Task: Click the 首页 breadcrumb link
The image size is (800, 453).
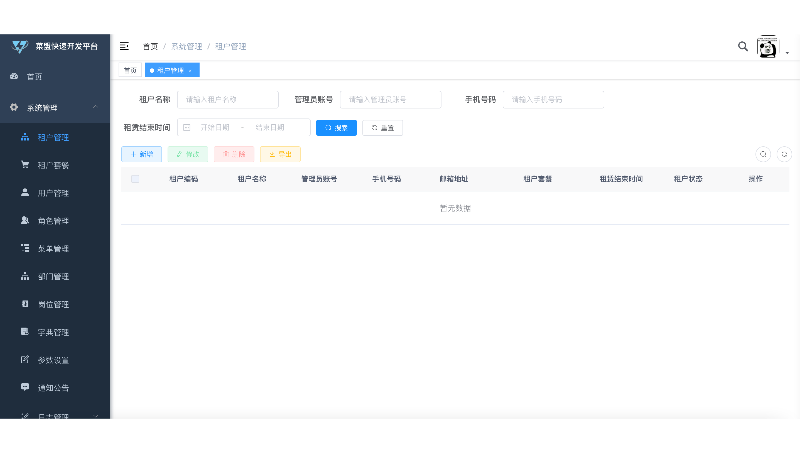Action: 150,46
